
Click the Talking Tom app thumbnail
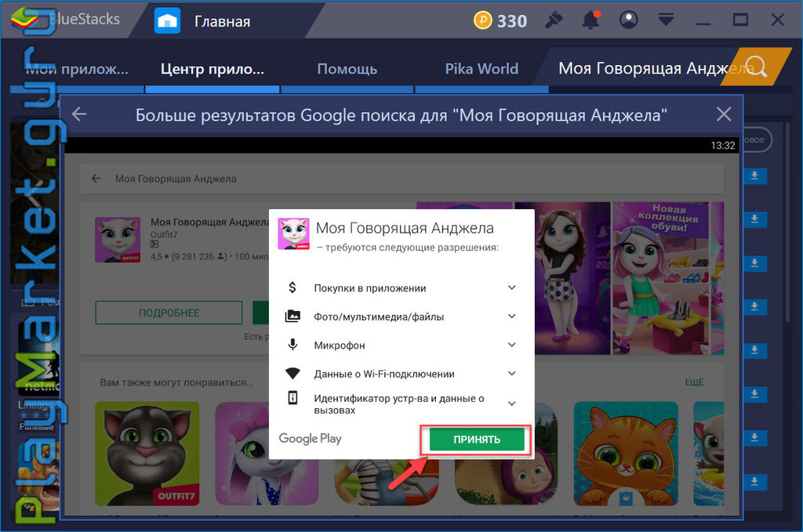point(147,454)
